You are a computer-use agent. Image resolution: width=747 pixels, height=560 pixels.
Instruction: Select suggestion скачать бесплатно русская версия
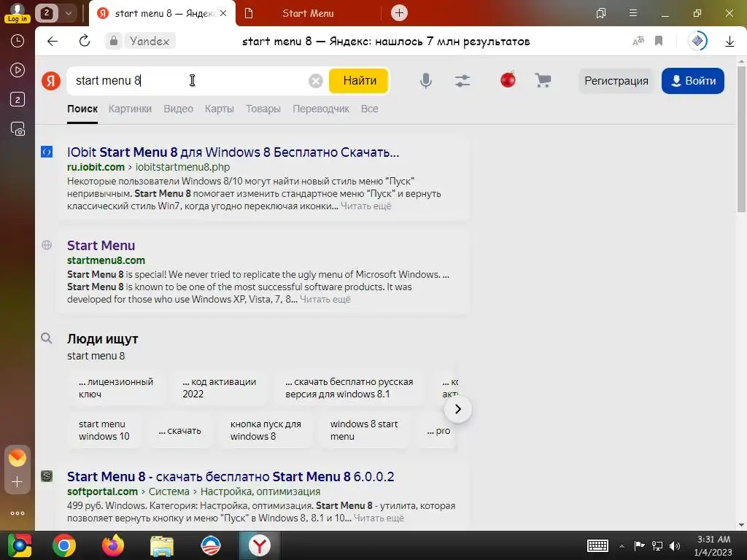point(349,388)
